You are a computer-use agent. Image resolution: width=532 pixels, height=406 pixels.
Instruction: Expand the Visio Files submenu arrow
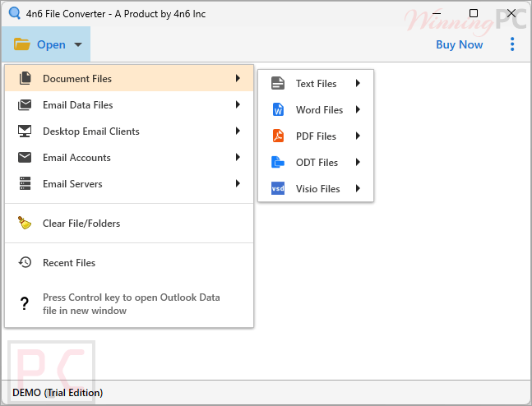(358, 188)
